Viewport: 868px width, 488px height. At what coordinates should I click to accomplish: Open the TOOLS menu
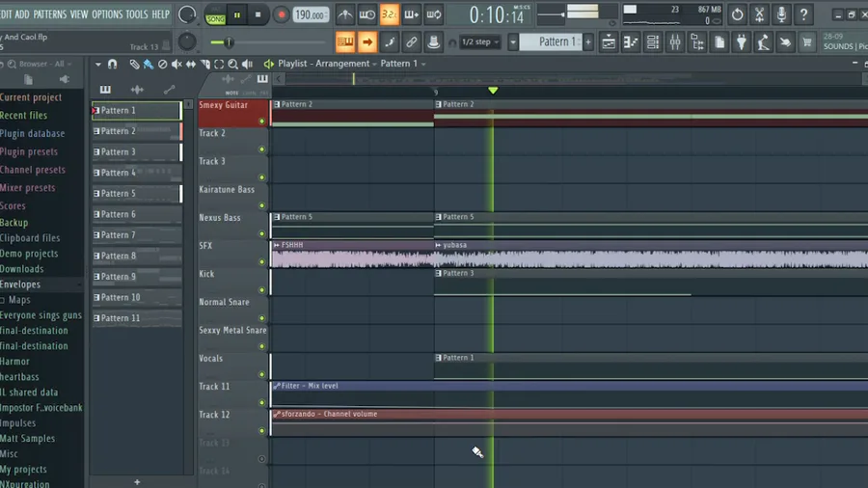tap(137, 14)
